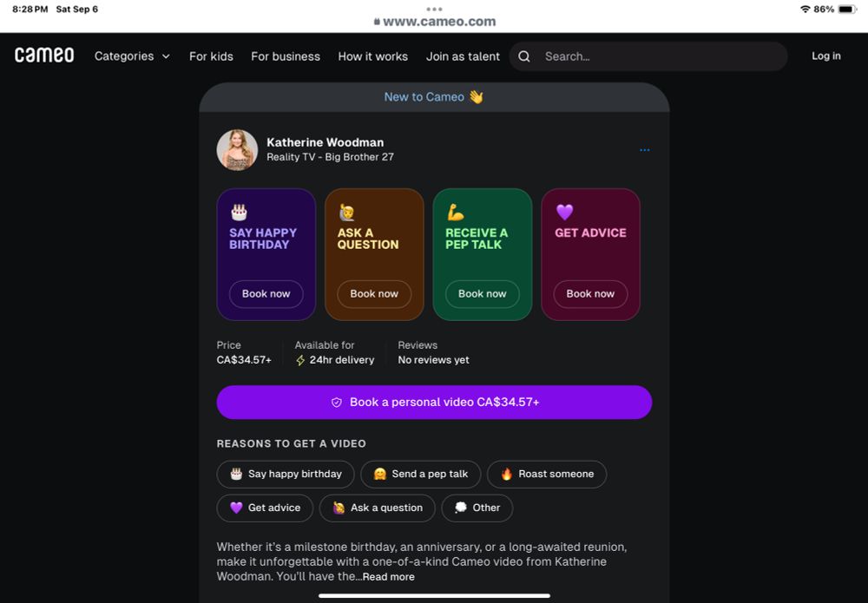Select the Get advice reason chip
This screenshot has height=603, width=868.
[x=265, y=508]
